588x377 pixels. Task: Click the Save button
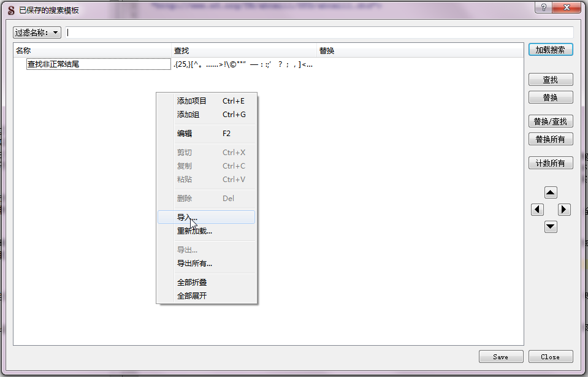500,357
